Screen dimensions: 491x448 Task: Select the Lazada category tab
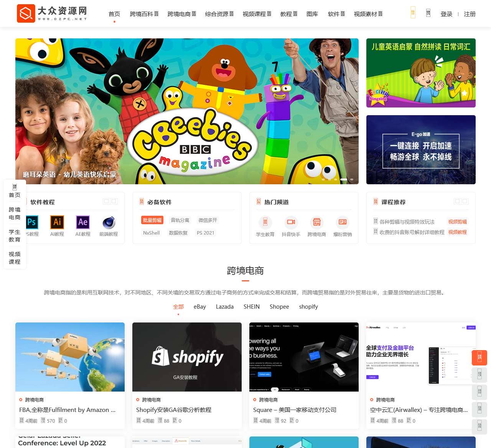coord(225,306)
